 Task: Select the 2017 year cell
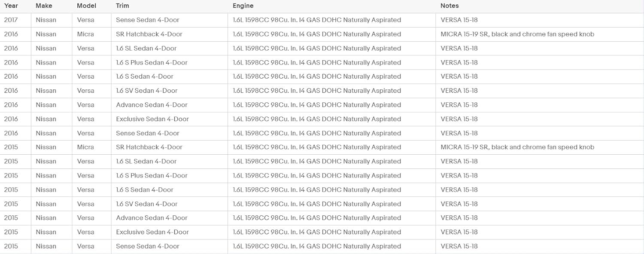point(11,20)
